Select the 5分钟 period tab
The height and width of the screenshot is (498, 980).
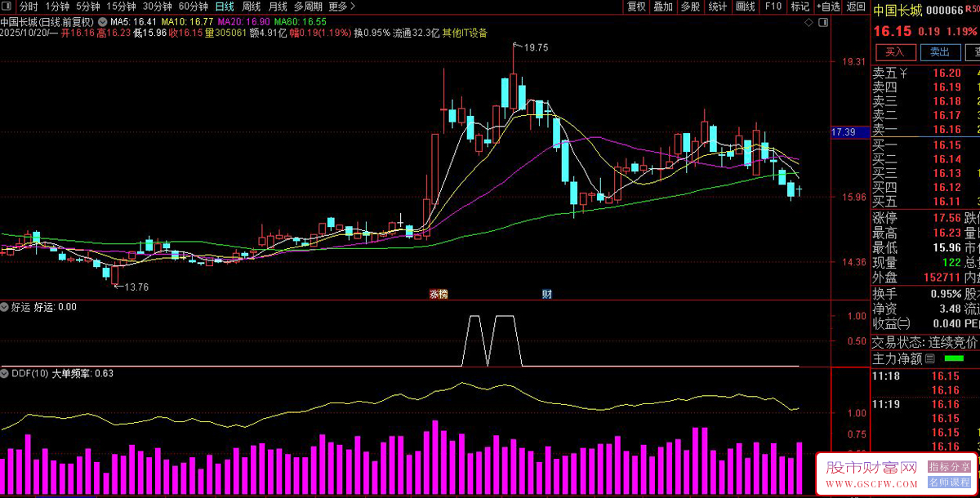(x=88, y=7)
